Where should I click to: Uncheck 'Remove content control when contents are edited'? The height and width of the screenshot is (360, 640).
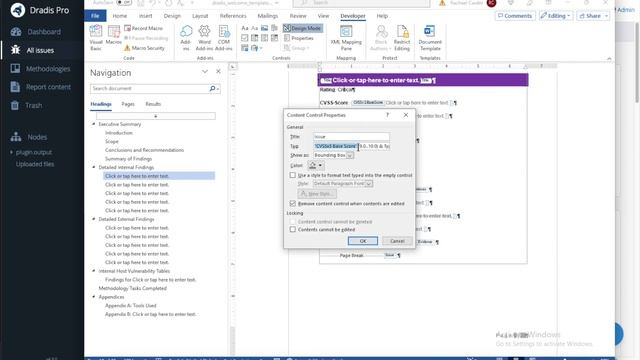tap(293, 203)
